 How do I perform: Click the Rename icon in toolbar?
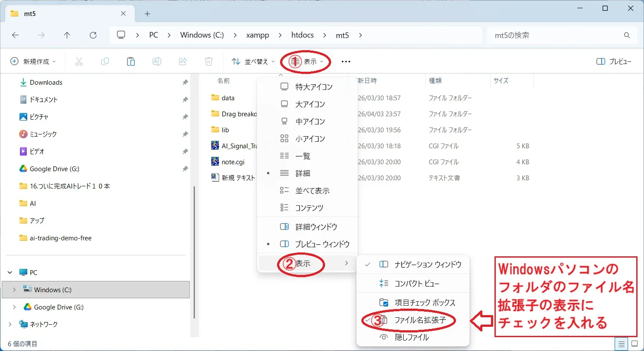[157, 61]
